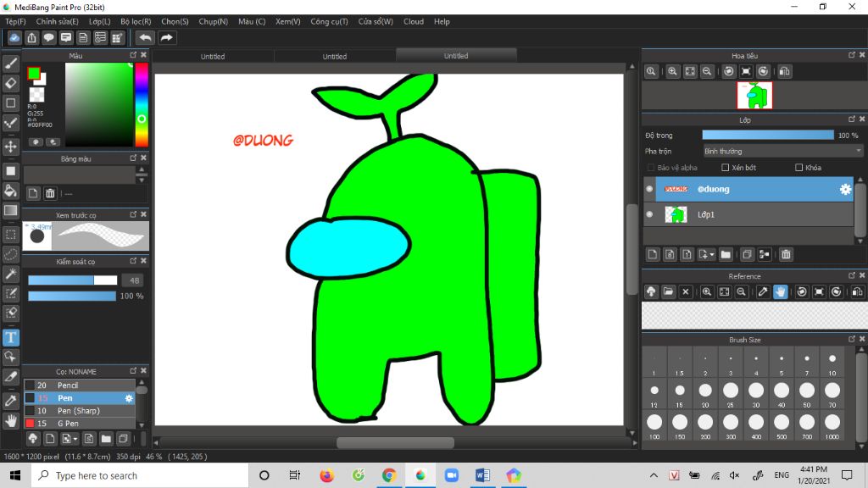Open the add-layer dropdown arrow in layer panel
This screenshot has height=488, width=868.
712,255
